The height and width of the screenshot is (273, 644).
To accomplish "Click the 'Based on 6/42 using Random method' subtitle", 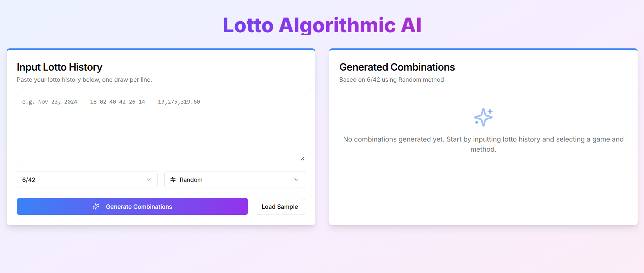I will click(391, 80).
